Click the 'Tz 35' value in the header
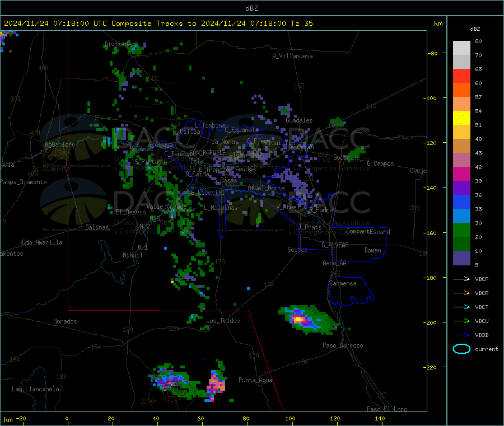This screenshot has height=426, width=504. pos(301,24)
